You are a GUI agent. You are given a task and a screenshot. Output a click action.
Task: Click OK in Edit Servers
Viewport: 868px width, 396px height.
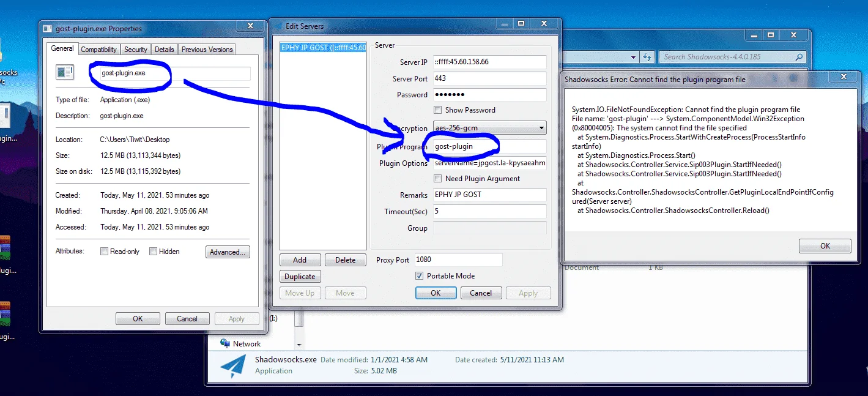click(x=436, y=293)
